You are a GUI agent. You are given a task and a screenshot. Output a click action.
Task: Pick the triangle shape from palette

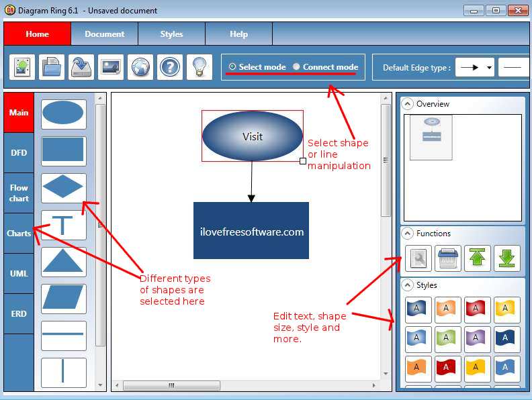(x=63, y=262)
